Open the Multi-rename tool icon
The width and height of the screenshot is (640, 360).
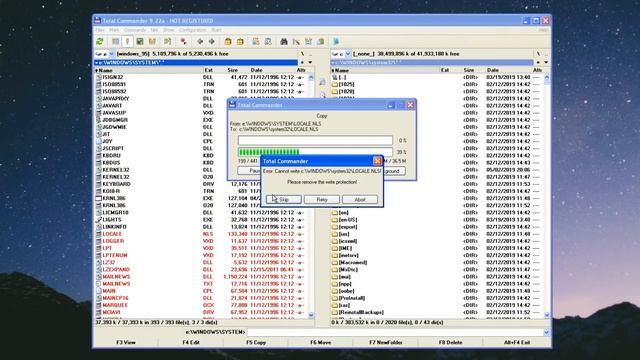(x=296, y=41)
